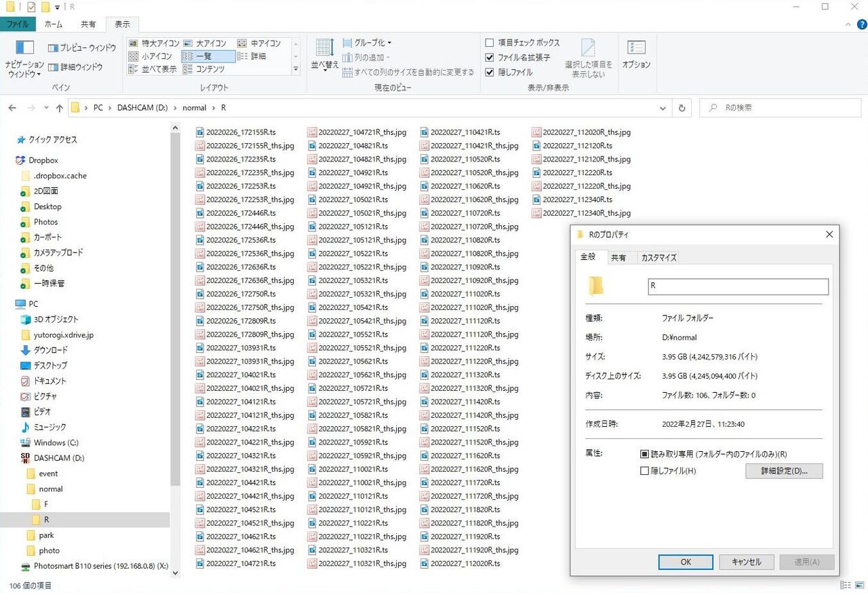
Task: Toggle 読み取り専用 checkbox in properties
Action: (645, 454)
